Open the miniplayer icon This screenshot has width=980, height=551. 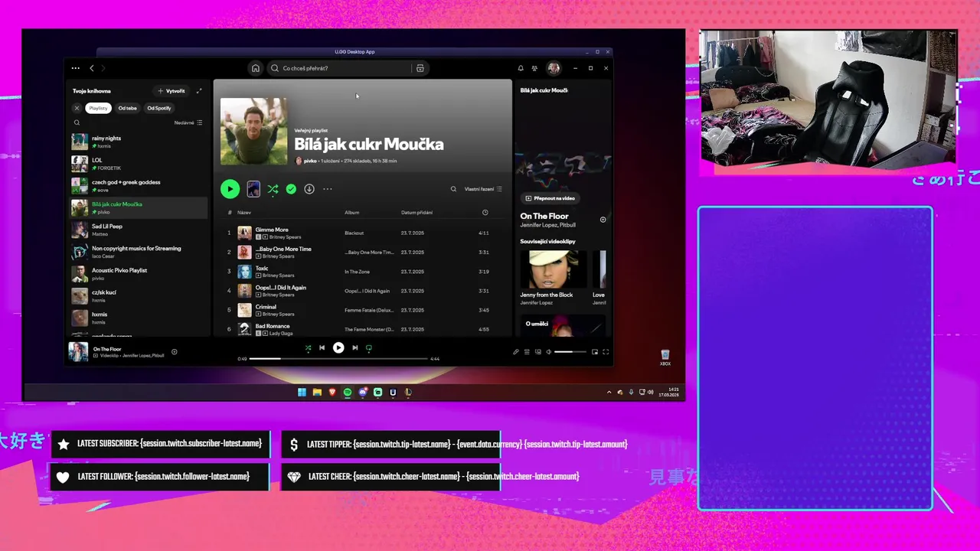[x=594, y=352]
